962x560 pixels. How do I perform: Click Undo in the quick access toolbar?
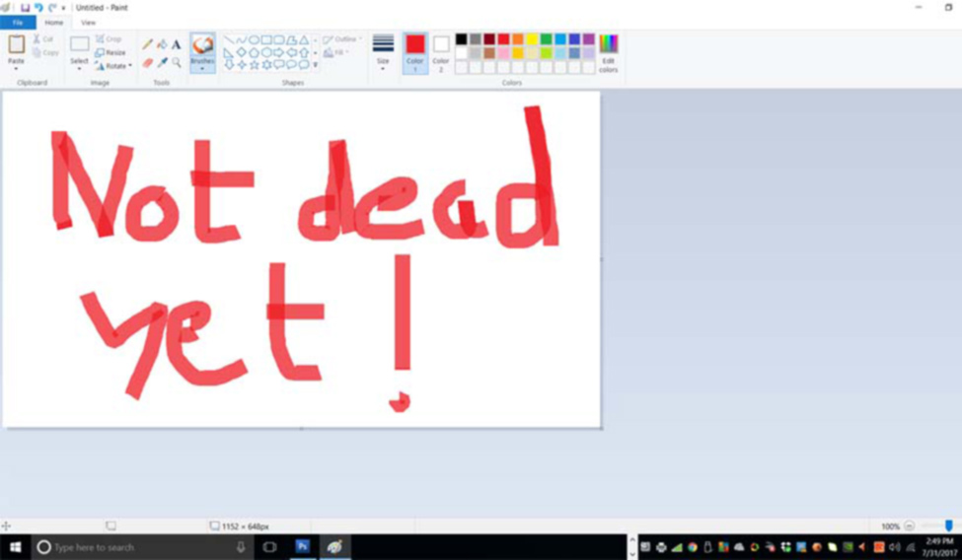point(38,8)
